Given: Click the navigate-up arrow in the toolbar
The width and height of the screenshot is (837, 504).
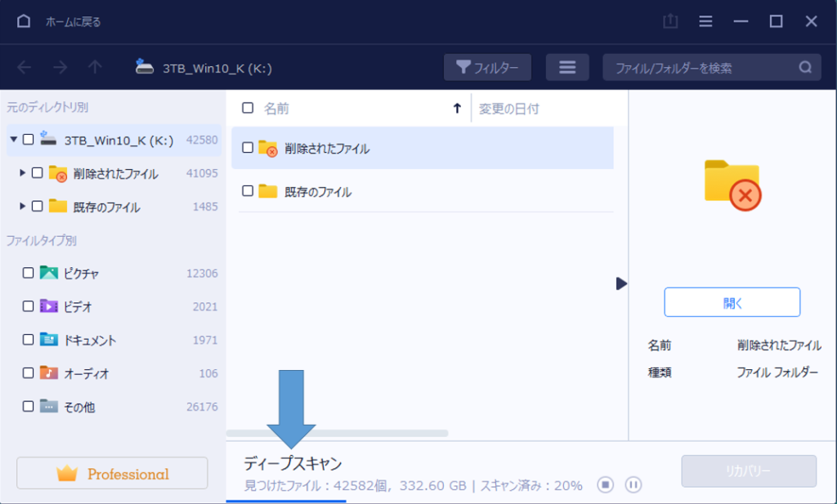Looking at the screenshot, I should [x=95, y=67].
